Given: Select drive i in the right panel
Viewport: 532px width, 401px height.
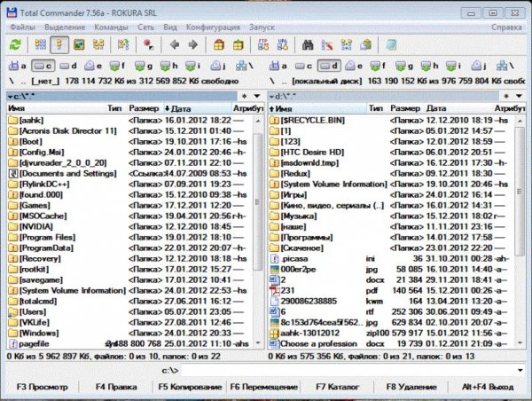Looking at the screenshot, I should click(454, 66).
